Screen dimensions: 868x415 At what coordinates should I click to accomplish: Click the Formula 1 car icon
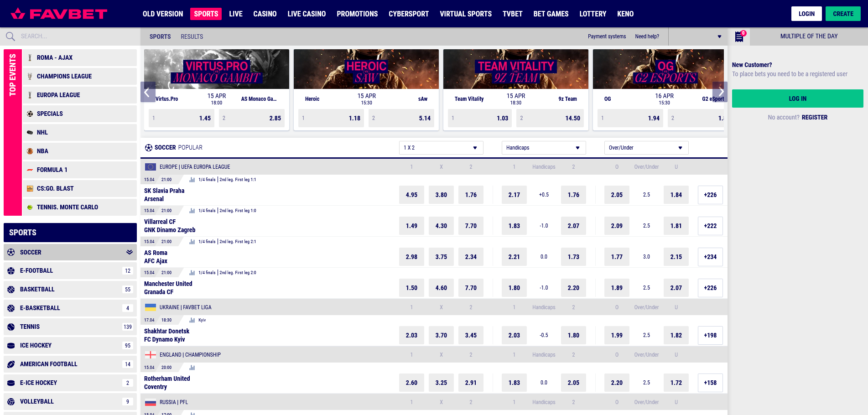30,170
